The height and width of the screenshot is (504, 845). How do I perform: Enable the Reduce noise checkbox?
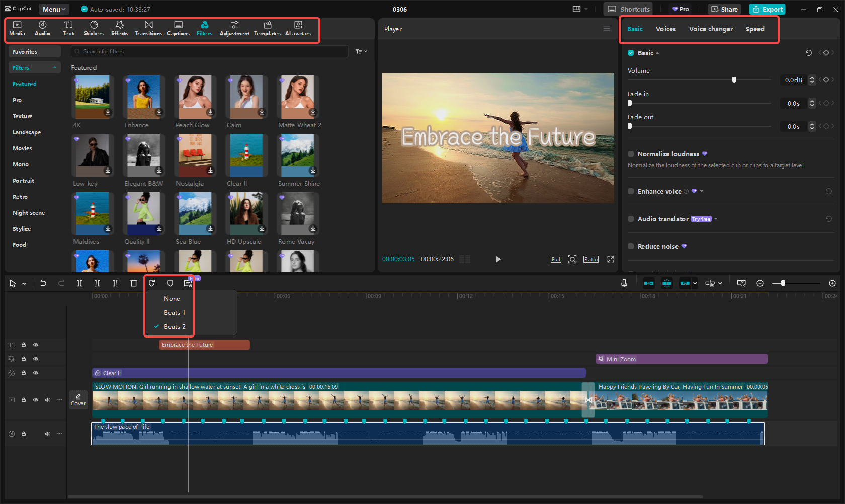pos(631,246)
